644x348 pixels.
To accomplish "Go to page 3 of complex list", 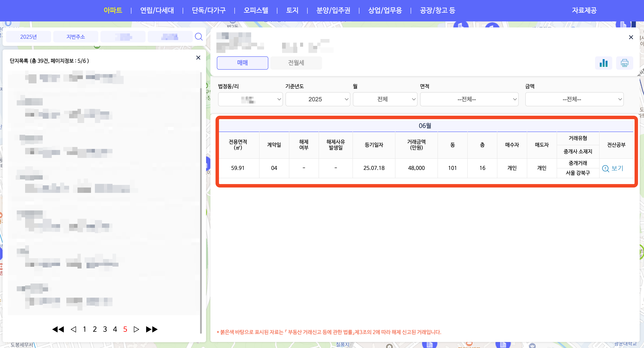I will point(105,329).
